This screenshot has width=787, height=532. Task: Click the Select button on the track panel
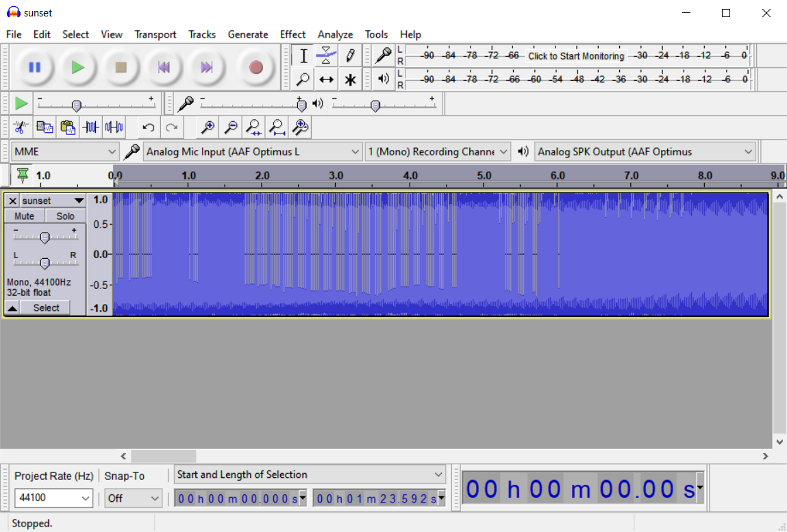[46, 308]
